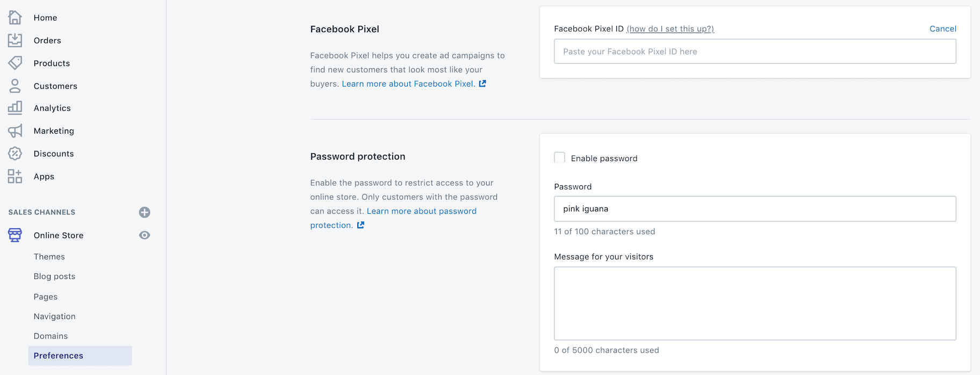Open Analytics with the bar chart icon
This screenshot has width=980, height=375.
click(x=15, y=107)
